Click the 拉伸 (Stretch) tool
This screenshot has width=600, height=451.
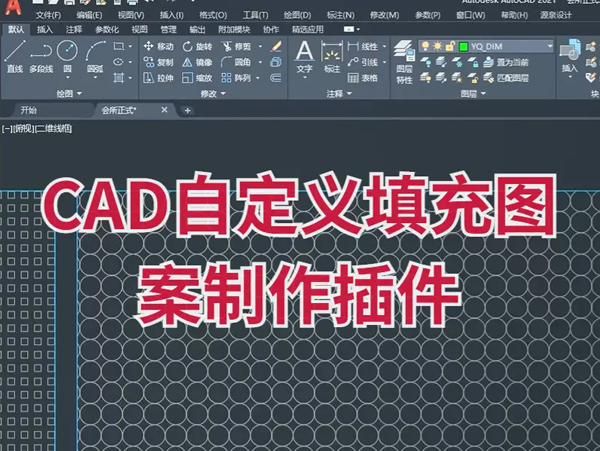(158, 78)
